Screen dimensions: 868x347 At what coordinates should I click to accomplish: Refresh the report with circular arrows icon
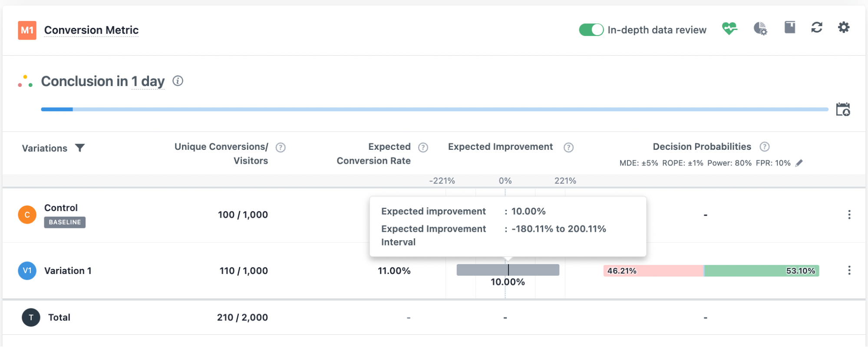pyautogui.click(x=817, y=27)
